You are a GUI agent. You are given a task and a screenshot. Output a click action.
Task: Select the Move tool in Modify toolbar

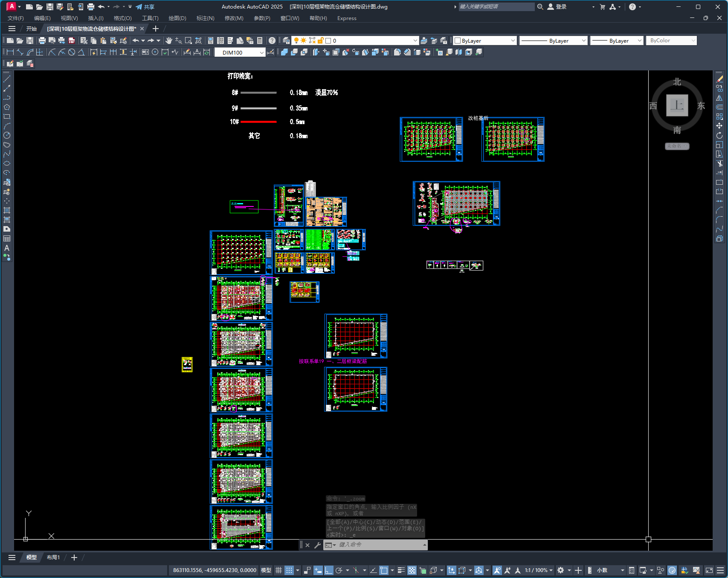719,126
